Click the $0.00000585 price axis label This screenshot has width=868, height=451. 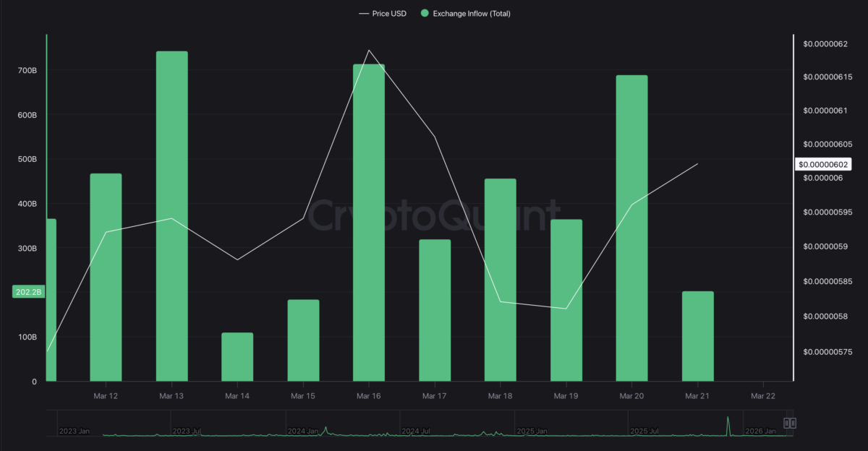827,281
